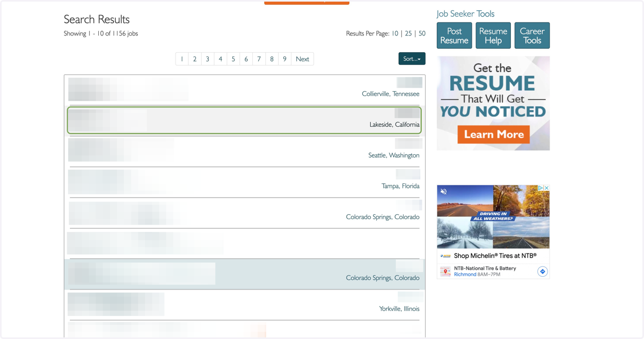Open directions icon for NTB Richmond
644x339 pixels.
pyautogui.click(x=543, y=272)
